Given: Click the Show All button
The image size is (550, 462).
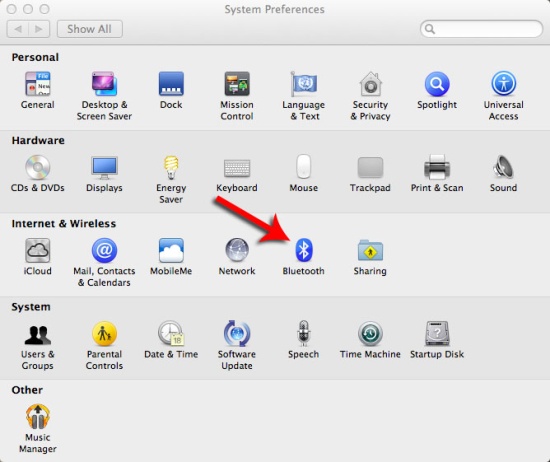Looking at the screenshot, I should (89, 29).
